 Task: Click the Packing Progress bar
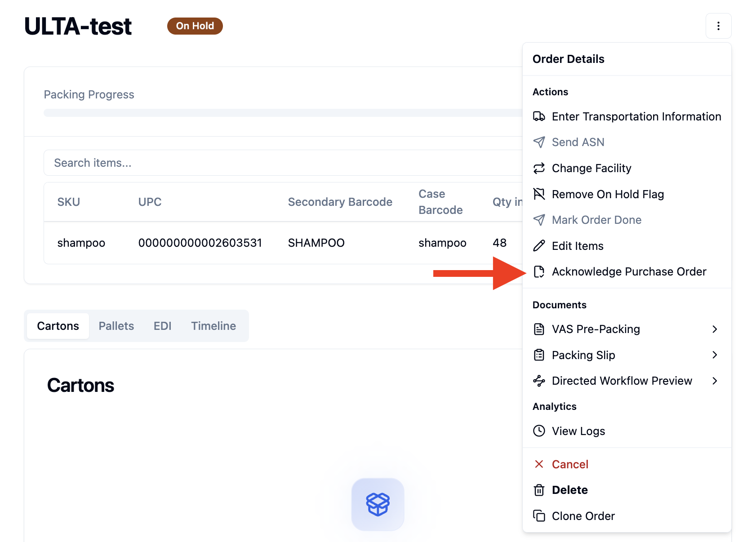(283, 113)
